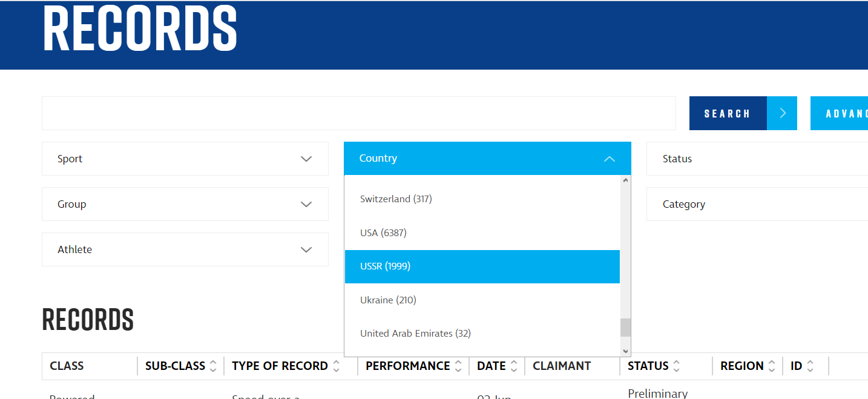868x399 pixels.
Task: Click the arrow icon beside Search button
Action: pos(782,113)
